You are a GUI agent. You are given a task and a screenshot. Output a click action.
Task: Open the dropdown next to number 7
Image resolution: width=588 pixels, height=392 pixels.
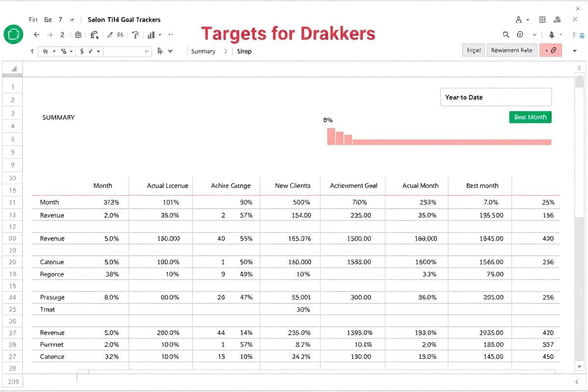coord(72,20)
